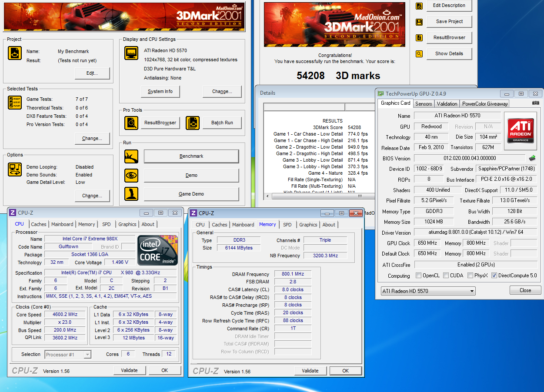The width and height of the screenshot is (544, 392).
Task: Open the Validation tab in GPU-Z
Action: click(447, 103)
